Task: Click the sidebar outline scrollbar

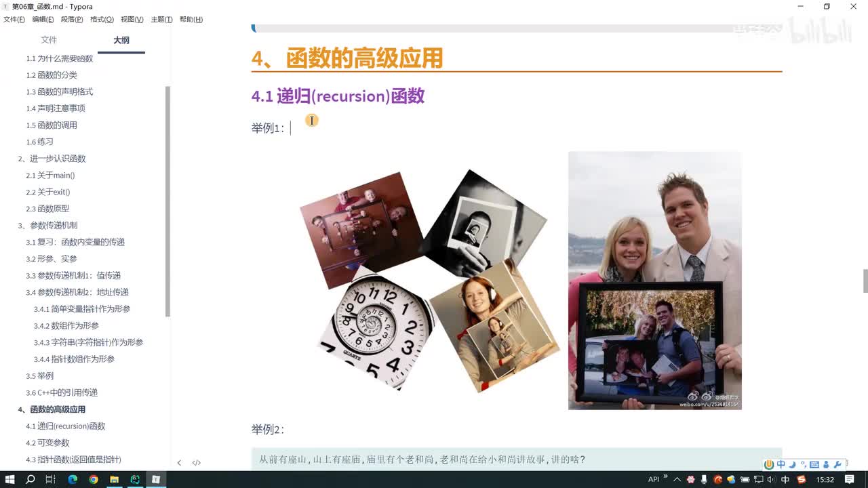Action: [168, 201]
